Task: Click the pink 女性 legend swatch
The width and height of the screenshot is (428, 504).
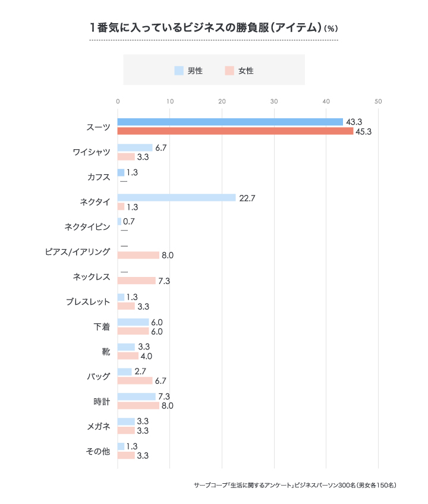Action: click(x=229, y=70)
